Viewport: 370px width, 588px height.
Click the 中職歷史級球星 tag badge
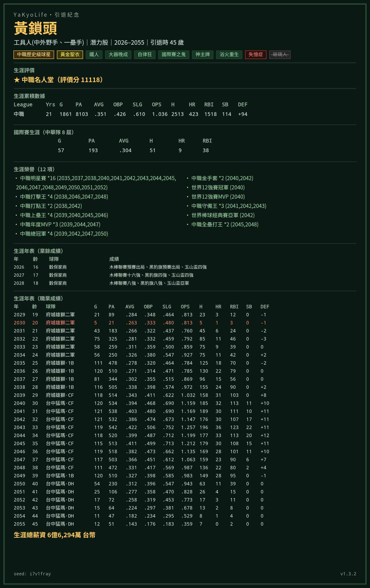click(x=34, y=55)
